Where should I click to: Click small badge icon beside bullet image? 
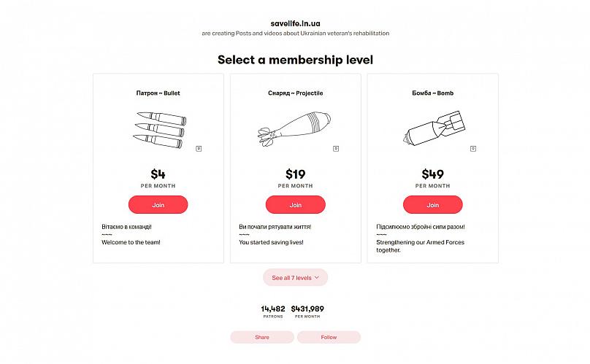click(199, 149)
